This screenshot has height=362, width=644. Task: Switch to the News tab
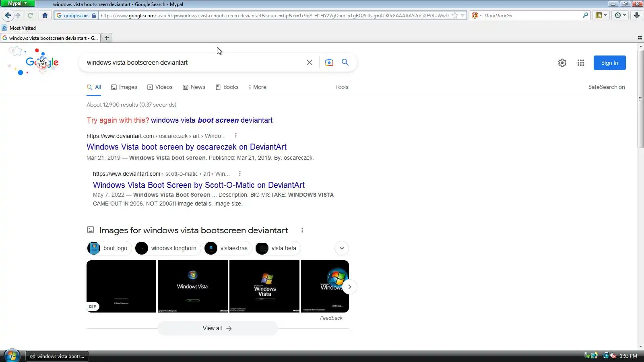[x=194, y=87]
